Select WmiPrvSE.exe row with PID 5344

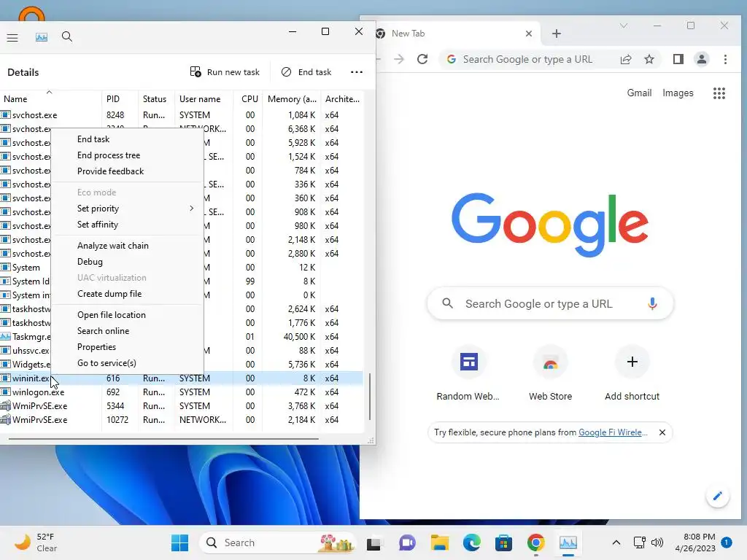[182, 405]
